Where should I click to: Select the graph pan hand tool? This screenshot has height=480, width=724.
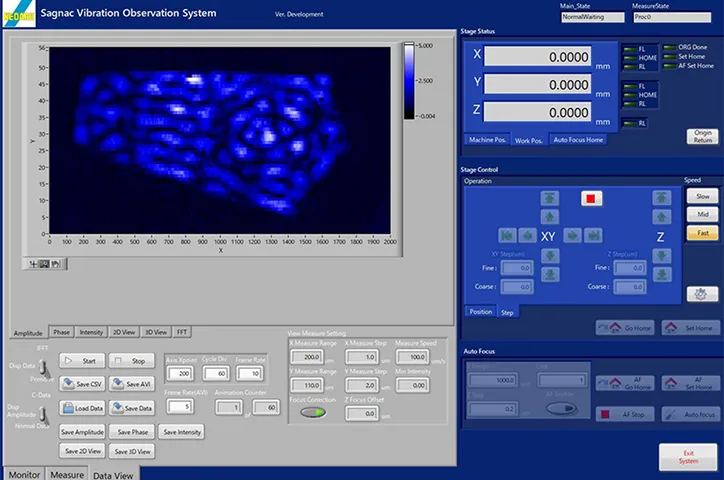click(55, 263)
